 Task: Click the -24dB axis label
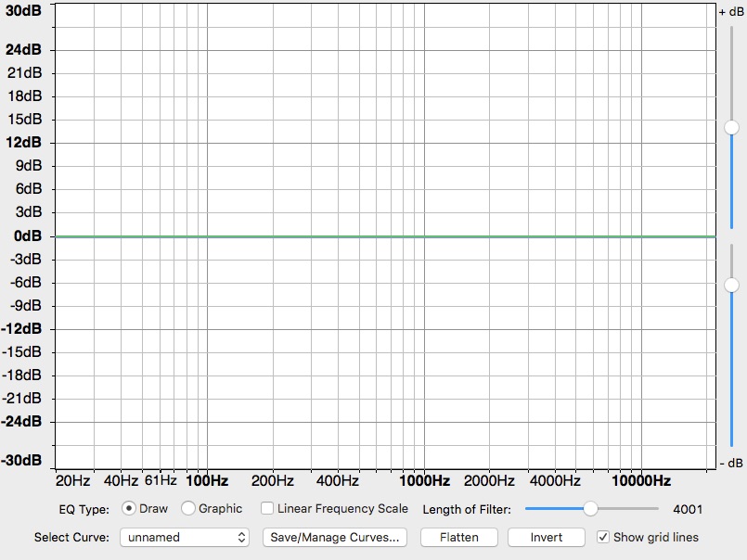coord(21,421)
